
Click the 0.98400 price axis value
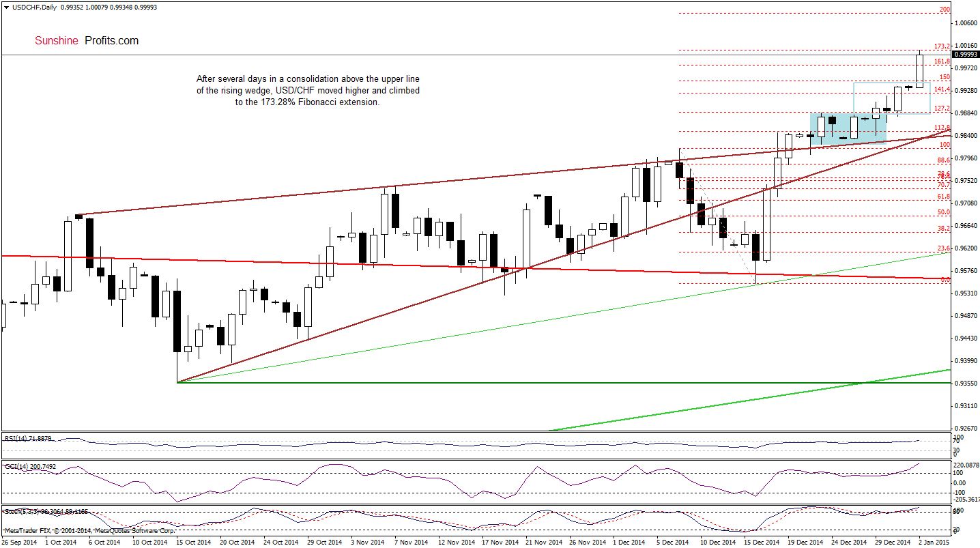tap(965, 136)
